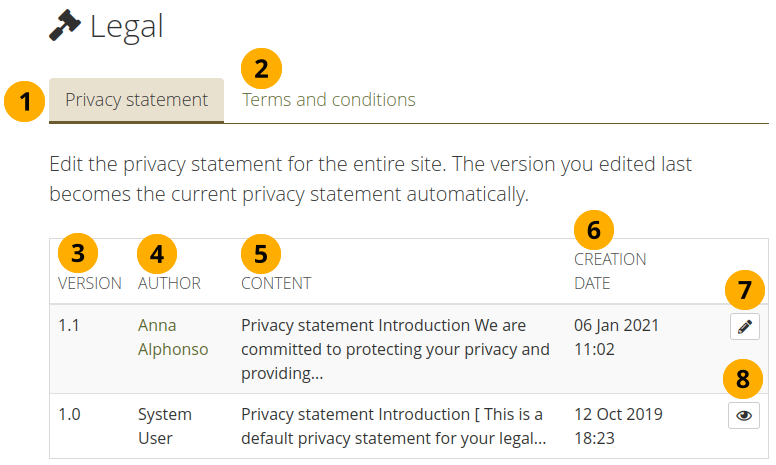Click the orange callout badge numbered 7
This screenshot has height=465, width=776.
[744, 291]
